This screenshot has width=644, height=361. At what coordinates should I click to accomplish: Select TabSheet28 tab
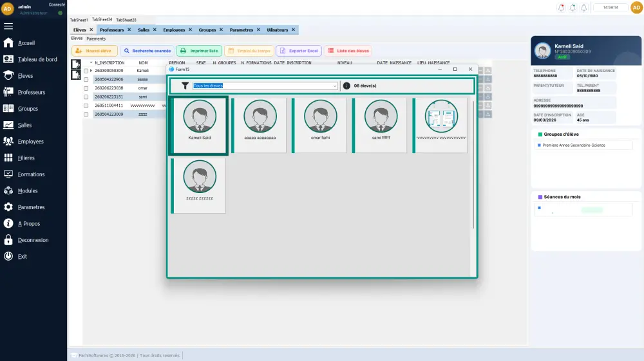coord(126,20)
